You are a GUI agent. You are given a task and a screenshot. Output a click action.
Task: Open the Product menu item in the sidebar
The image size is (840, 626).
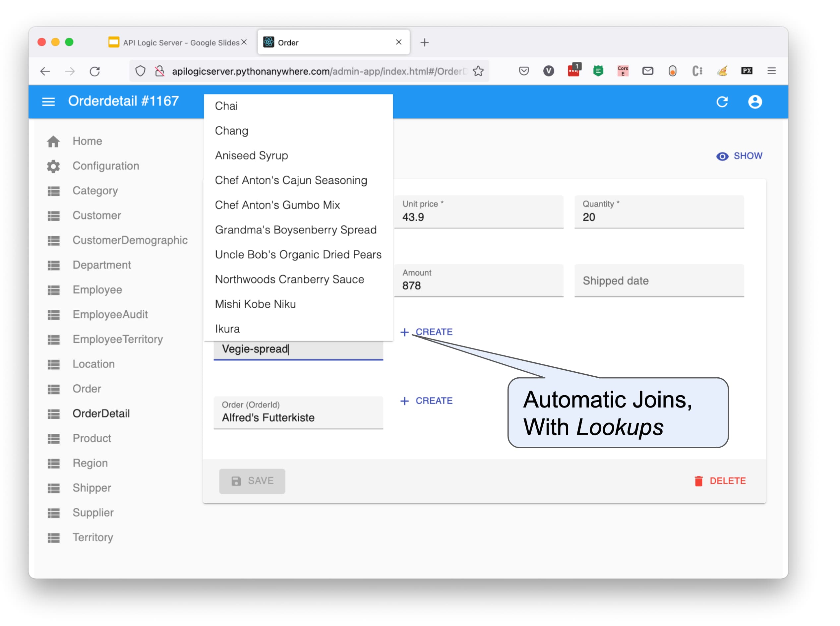coord(92,438)
